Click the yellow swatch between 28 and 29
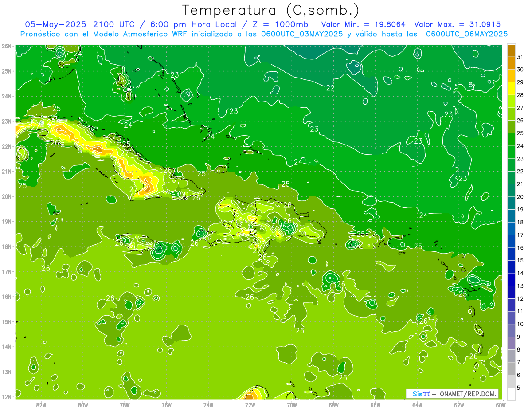This screenshot has width=532, height=411. [511, 89]
